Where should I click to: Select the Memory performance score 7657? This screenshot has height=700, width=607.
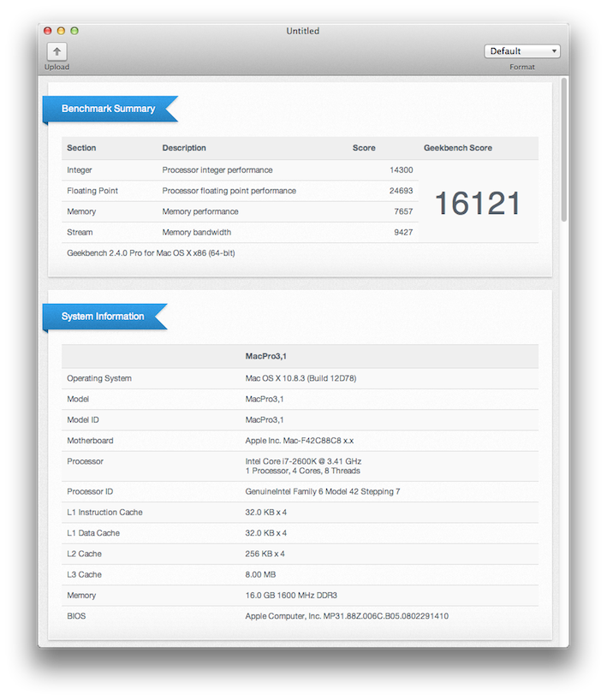(x=403, y=211)
